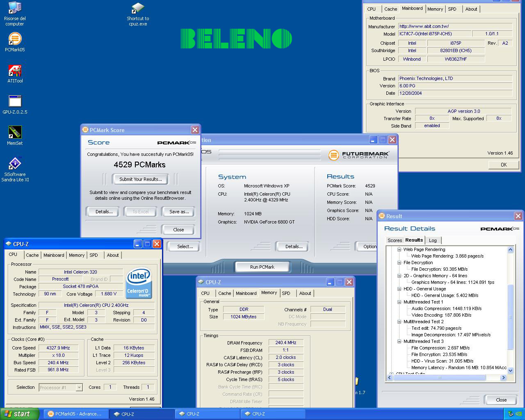Screen dimensions: 525x420
Task: Click right arrow of Result horizontal scrollbar
Action: click(x=503, y=378)
